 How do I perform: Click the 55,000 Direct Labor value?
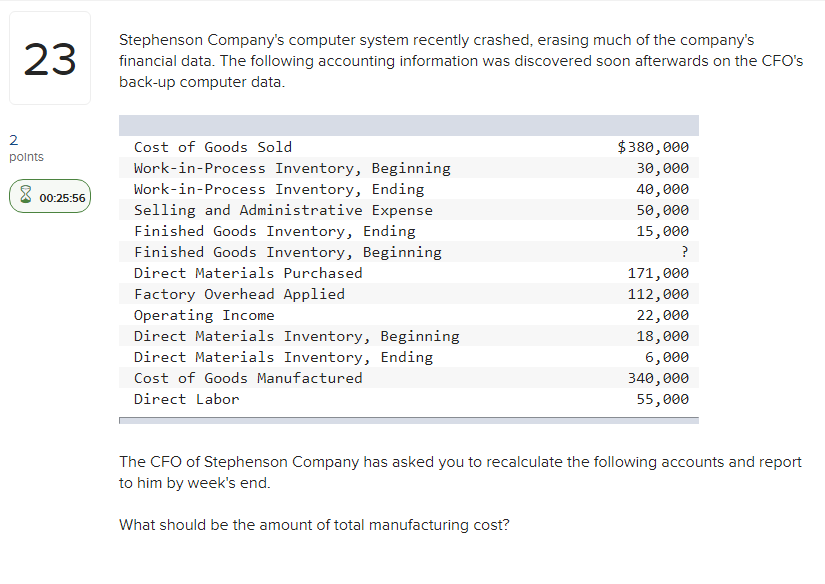pyautogui.click(x=666, y=399)
